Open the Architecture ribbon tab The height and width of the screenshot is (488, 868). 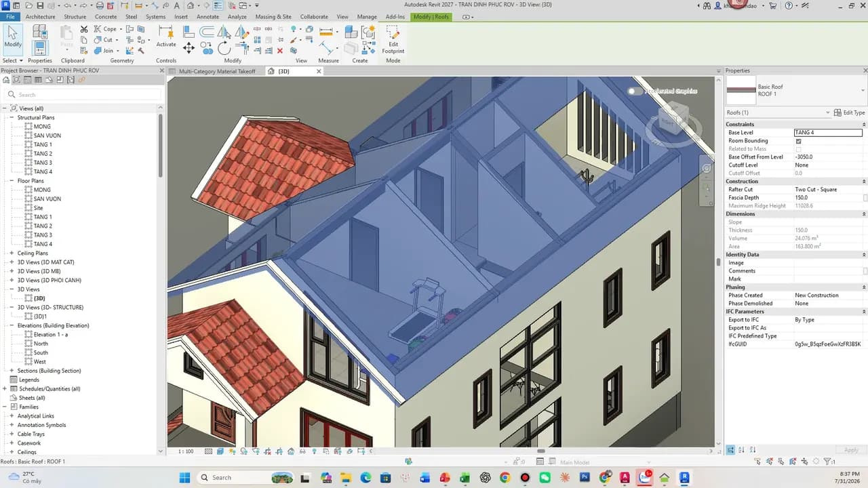(x=40, y=17)
